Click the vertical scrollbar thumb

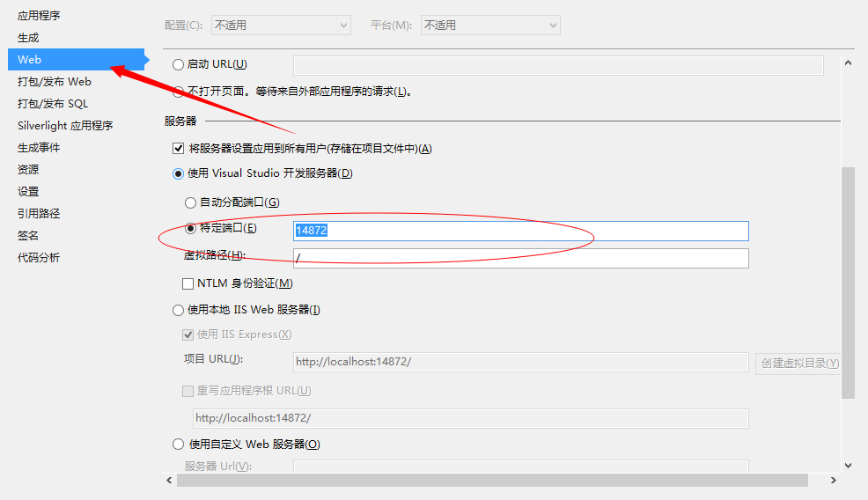point(848,283)
